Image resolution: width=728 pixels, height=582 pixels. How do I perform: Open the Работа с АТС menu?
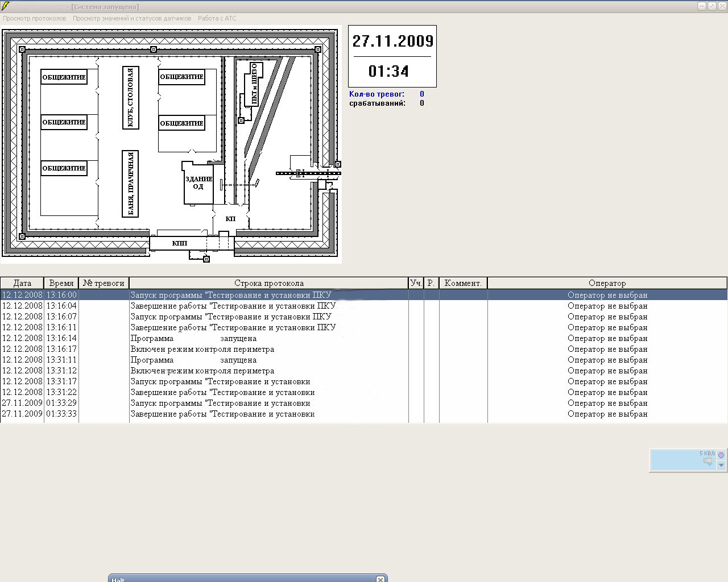click(x=217, y=18)
